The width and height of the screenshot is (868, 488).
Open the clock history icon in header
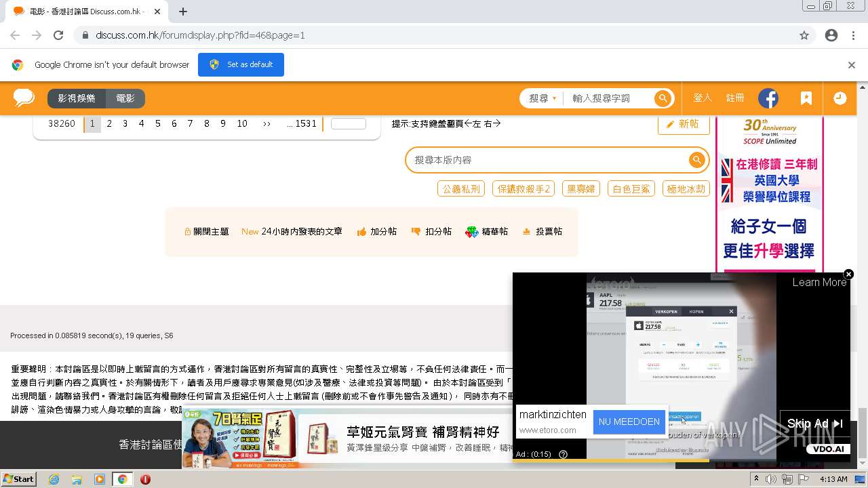[x=840, y=98]
